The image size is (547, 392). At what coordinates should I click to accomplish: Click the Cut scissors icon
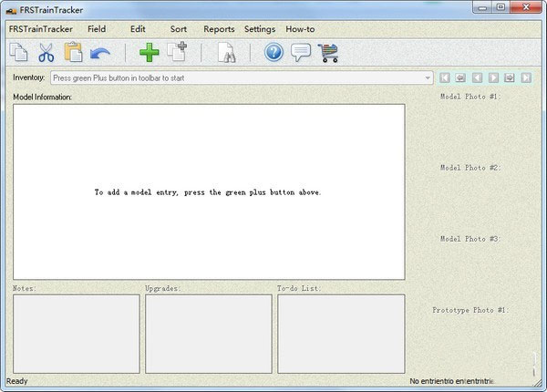coord(46,53)
